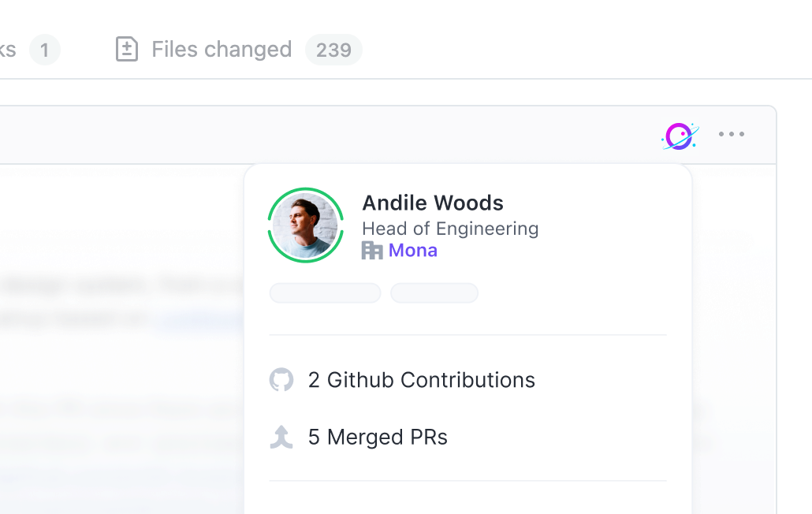Select the partially visible tab ending in "ks"
The height and width of the screenshot is (514, 812).
[8, 50]
